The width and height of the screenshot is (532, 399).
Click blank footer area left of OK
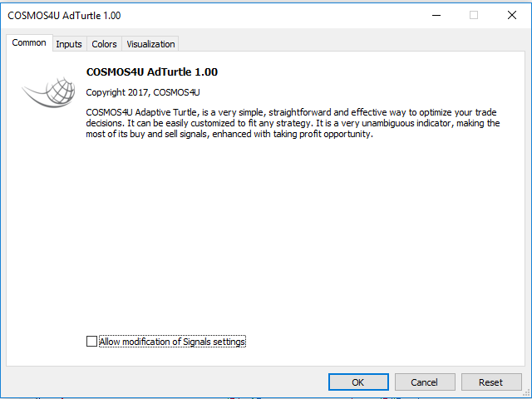coord(166,382)
